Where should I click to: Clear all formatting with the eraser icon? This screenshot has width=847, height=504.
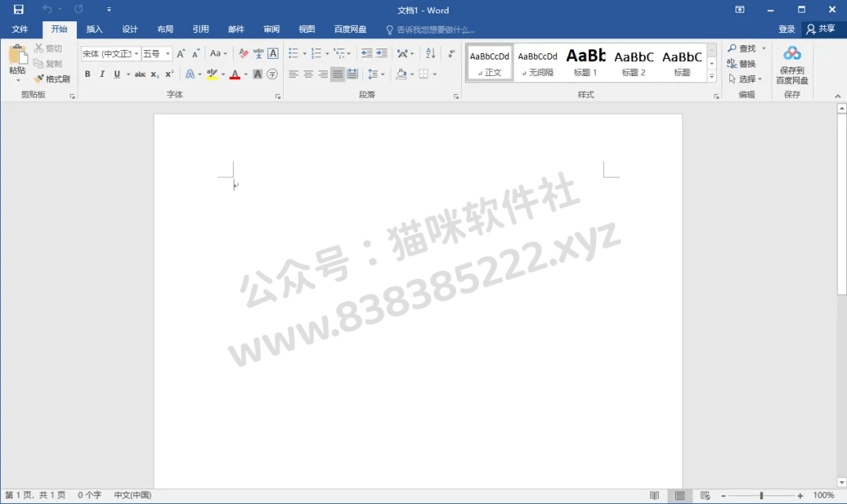point(243,53)
